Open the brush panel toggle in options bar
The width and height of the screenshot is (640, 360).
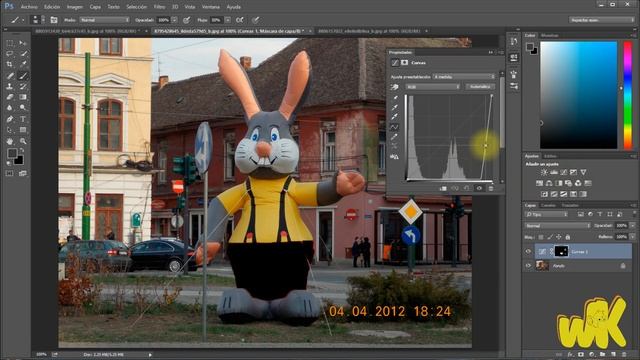[54, 20]
